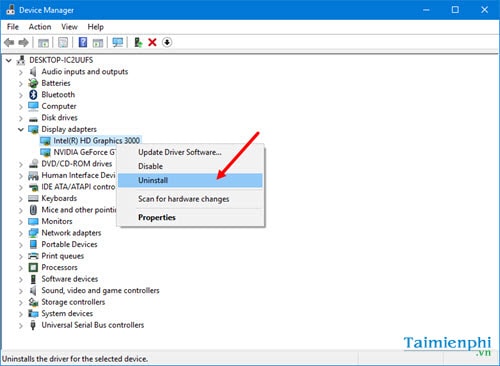Viewport: 500px width, 366px height.
Task: Click the Bluetooth category icon
Action: click(x=33, y=95)
